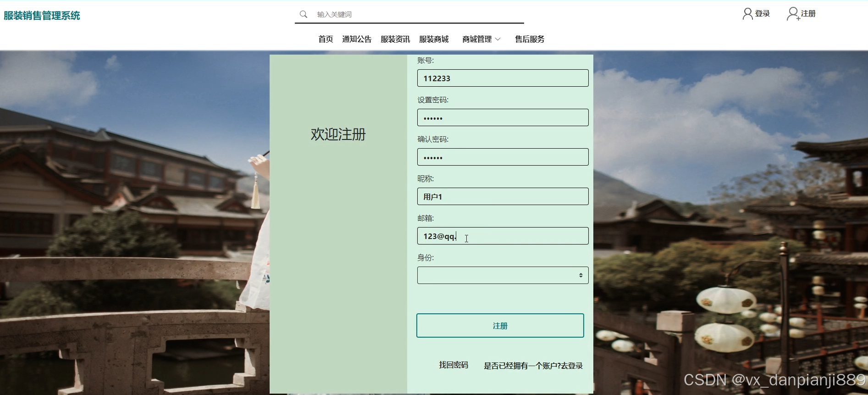Open 售后服务 menu item
Screen dimensions: 868x395
(530, 39)
